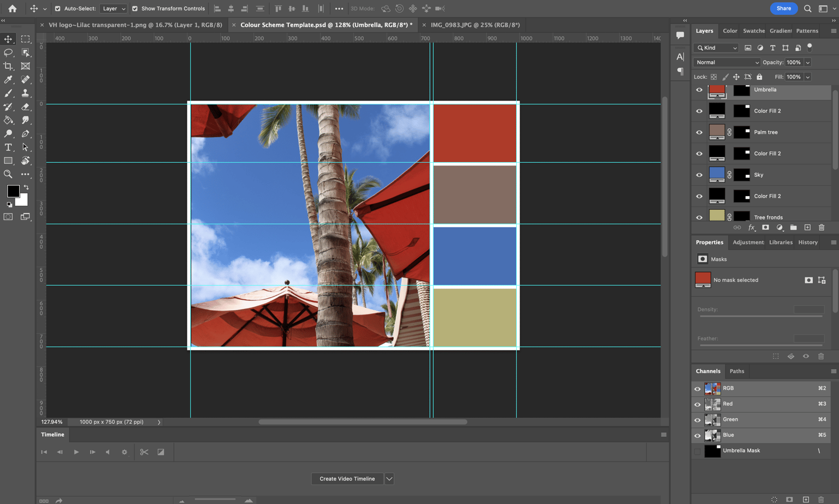The image size is (839, 504).
Task: Select the Rectangle shape tool
Action: point(8,161)
